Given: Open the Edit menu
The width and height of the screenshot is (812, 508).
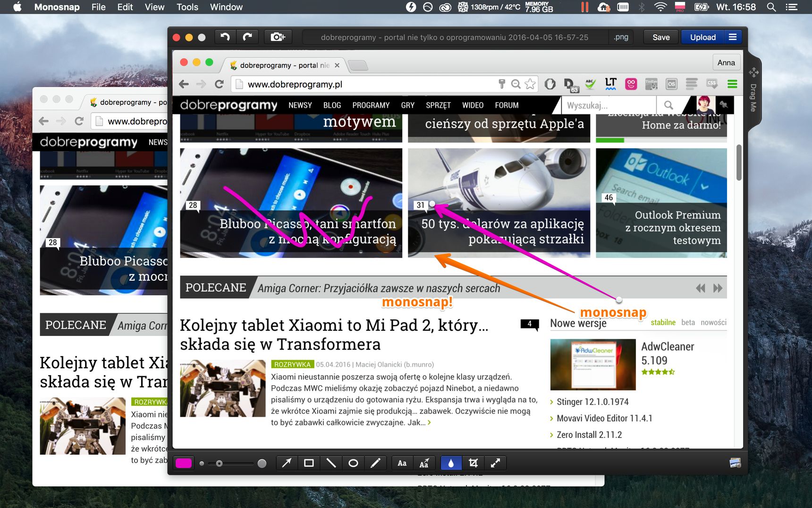Looking at the screenshot, I should 125,7.
